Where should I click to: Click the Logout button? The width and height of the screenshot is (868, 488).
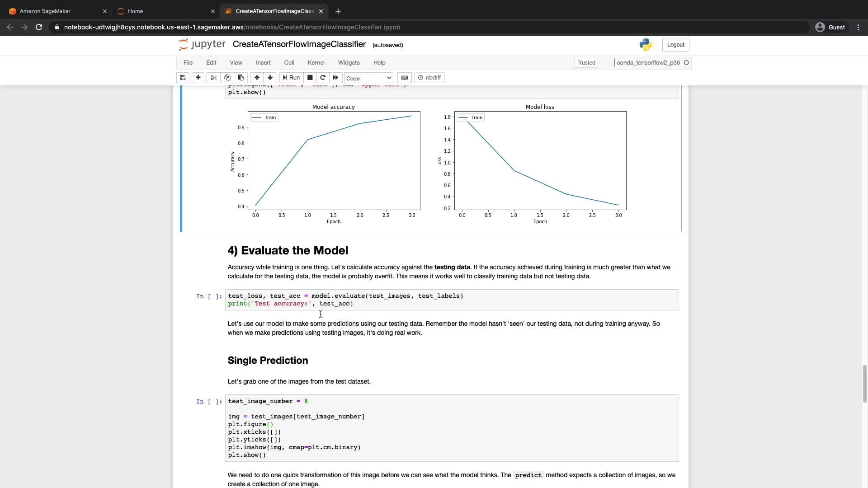click(675, 45)
